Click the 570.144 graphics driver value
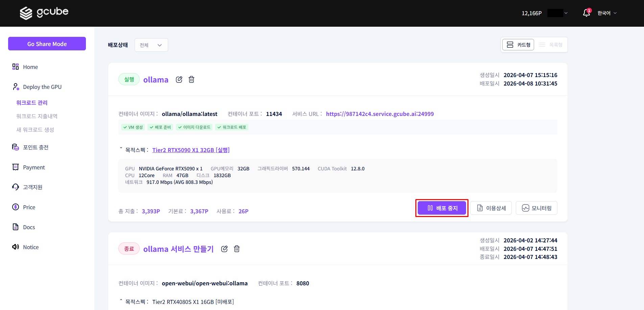This screenshot has width=644, height=310. click(x=301, y=169)
